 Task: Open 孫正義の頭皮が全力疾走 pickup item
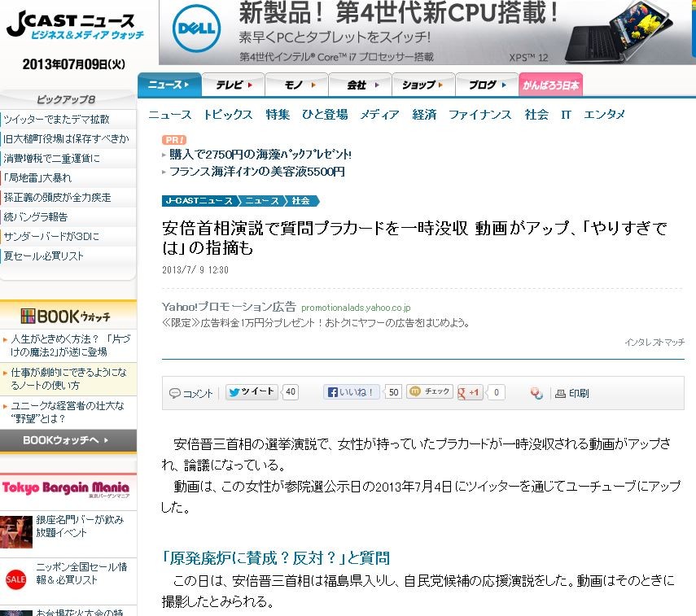(57, 198)
